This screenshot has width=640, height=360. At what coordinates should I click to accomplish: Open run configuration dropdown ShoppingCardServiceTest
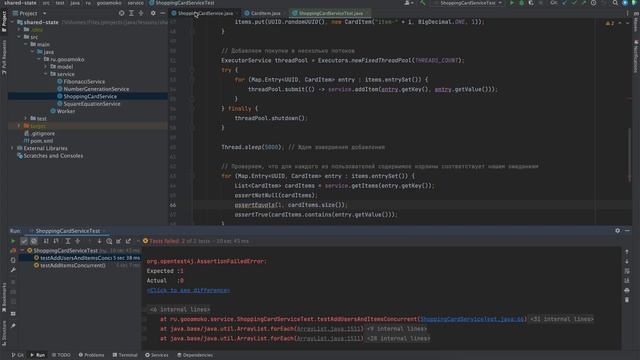tap(468, 3)
